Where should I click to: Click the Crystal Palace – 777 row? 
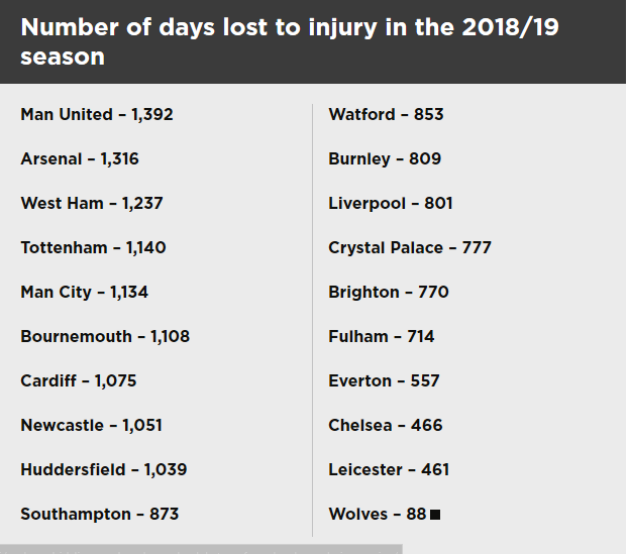(410, 248)
